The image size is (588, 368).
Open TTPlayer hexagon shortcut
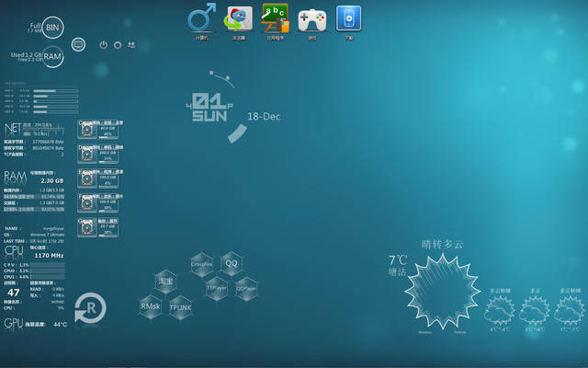click(216, 287)
